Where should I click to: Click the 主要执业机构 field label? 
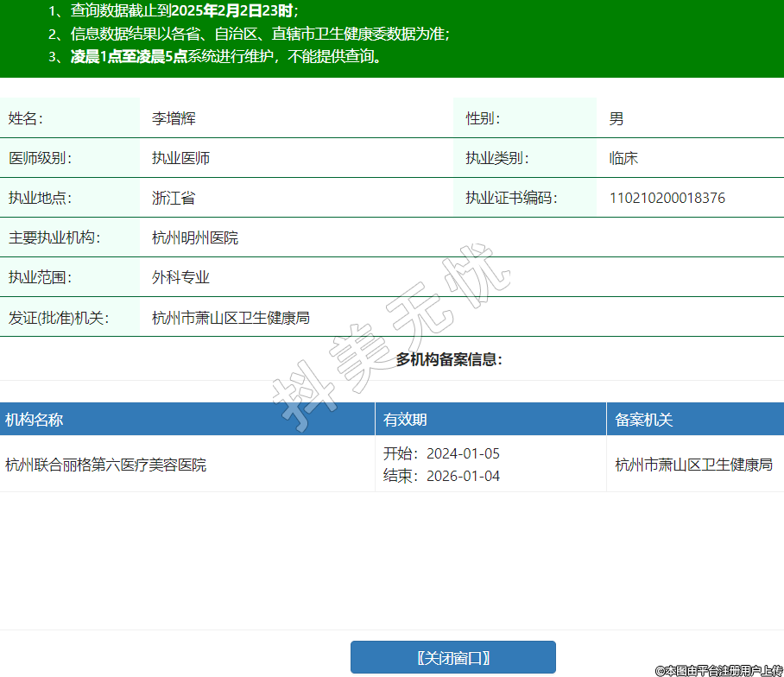(54, 237)
